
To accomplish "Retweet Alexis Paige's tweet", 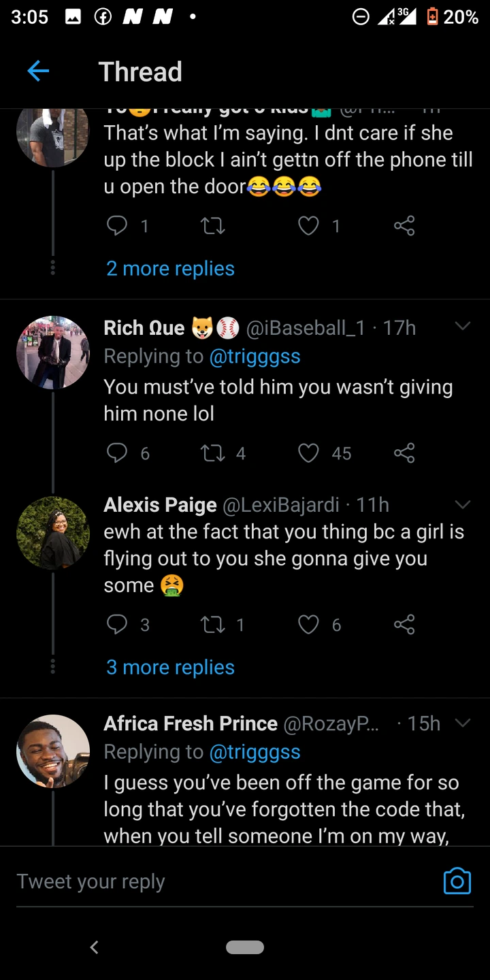I will [213, 625].
